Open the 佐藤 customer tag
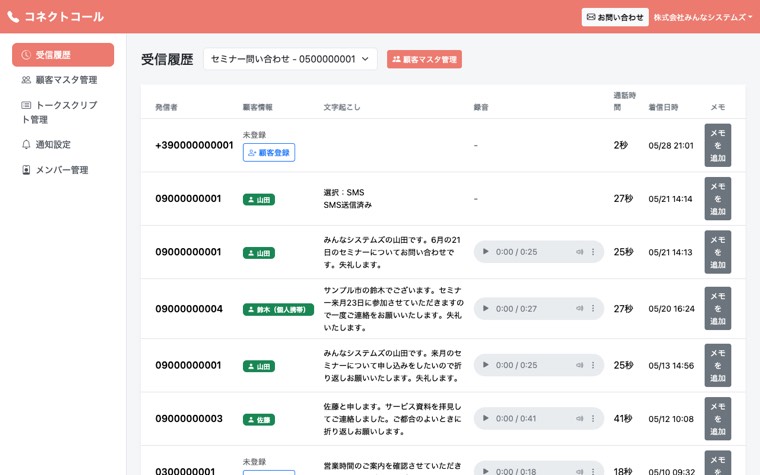 coord(259,420)
